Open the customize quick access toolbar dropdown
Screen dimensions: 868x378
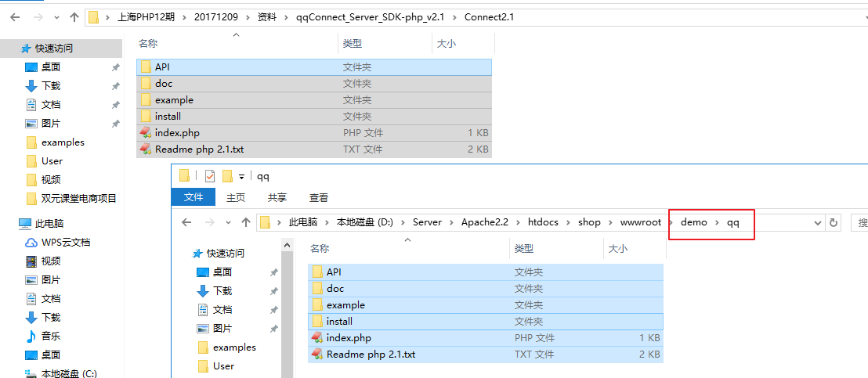coord(242,177)
